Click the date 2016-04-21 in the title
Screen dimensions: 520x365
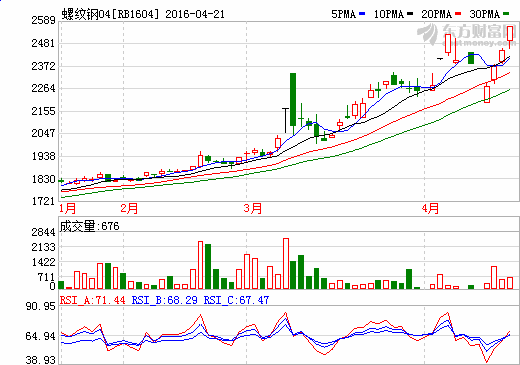[x=195, y=14]
